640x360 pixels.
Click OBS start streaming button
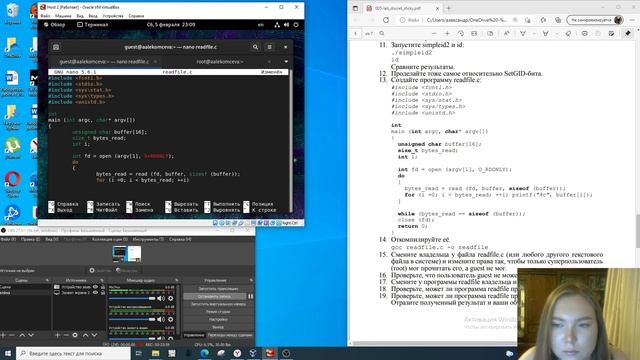pos(218,289)
